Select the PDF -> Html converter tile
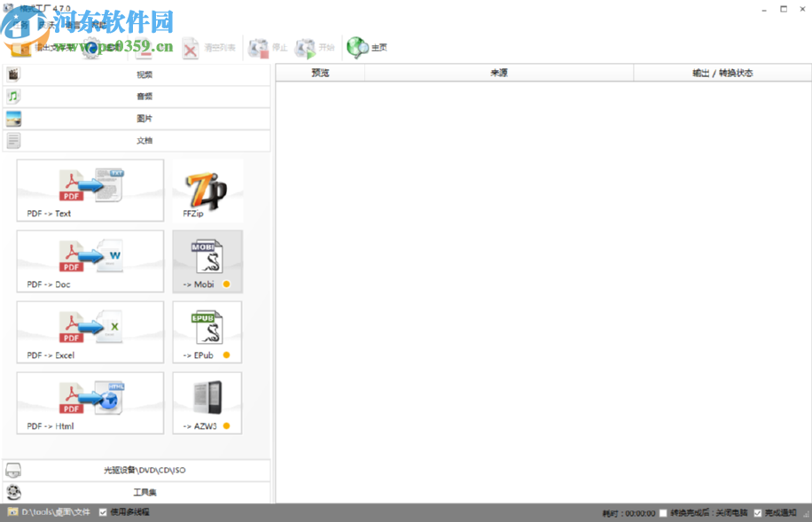Image resolution: width=812 pixels, height=522 pixels. tap(90, 403)
